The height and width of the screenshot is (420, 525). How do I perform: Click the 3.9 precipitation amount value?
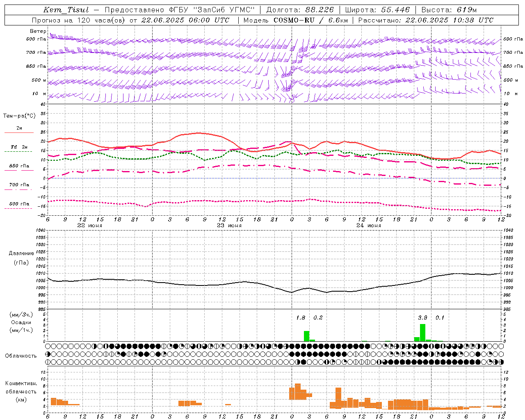[422, 317]
